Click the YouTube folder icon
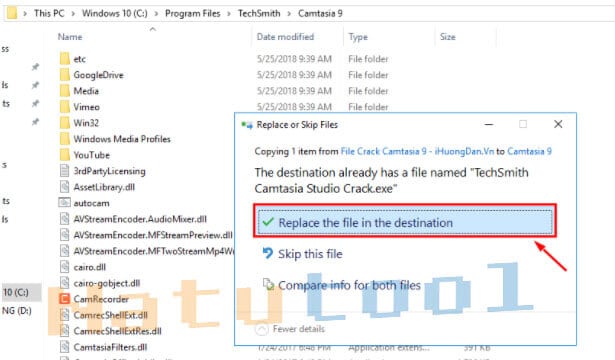615x360 pixels. tap(65, 155)
